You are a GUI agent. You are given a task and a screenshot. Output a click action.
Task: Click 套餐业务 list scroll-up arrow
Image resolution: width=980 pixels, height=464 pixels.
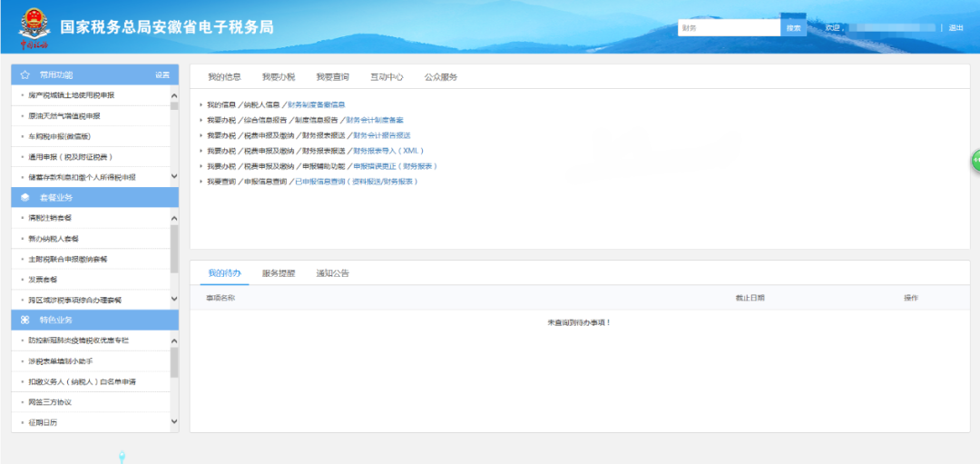[x=173, y=218]
